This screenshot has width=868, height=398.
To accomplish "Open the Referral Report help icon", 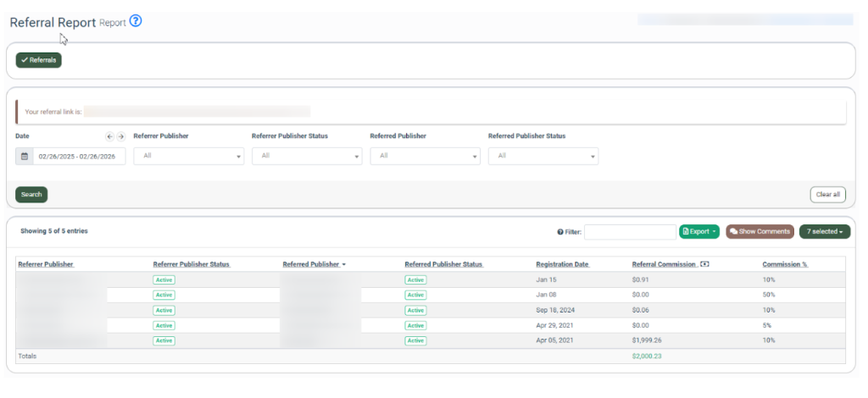I will (x=136, y=21).
